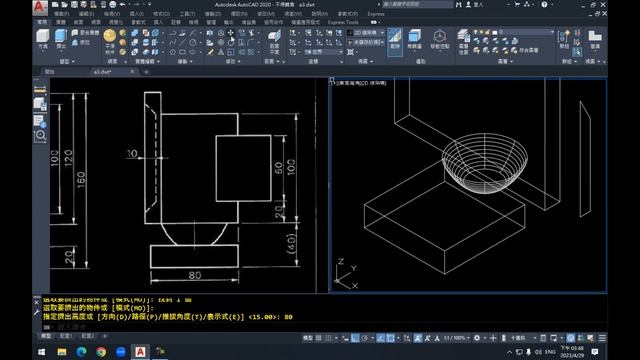Open Layer Properties manager

(463, 41)
